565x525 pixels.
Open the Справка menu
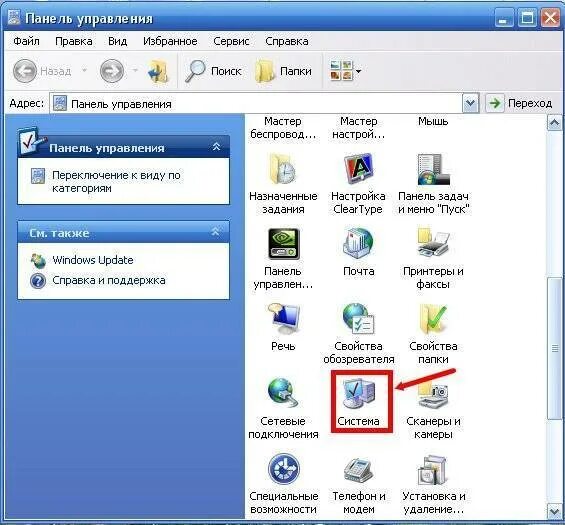click(x=287, y=41)
